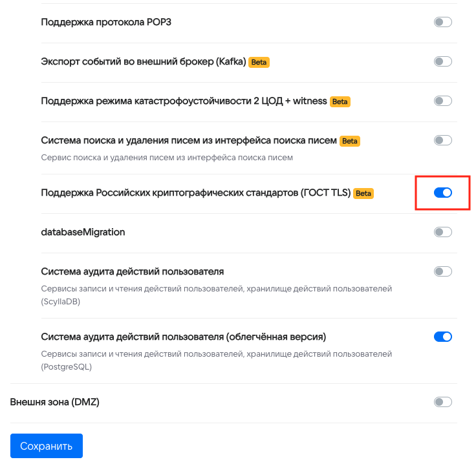Turn on Kafka event export toggle

(442, 61)
